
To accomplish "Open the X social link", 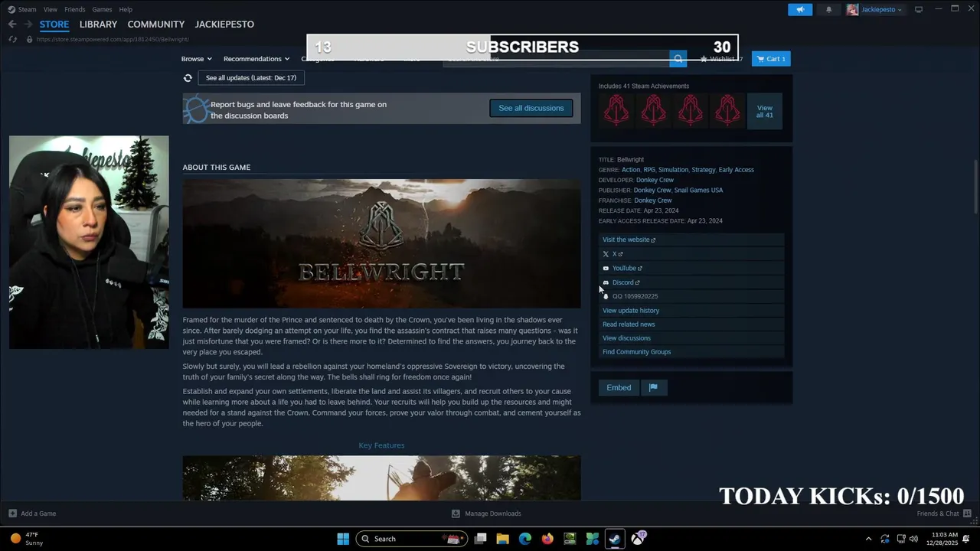I will point(691,254).
